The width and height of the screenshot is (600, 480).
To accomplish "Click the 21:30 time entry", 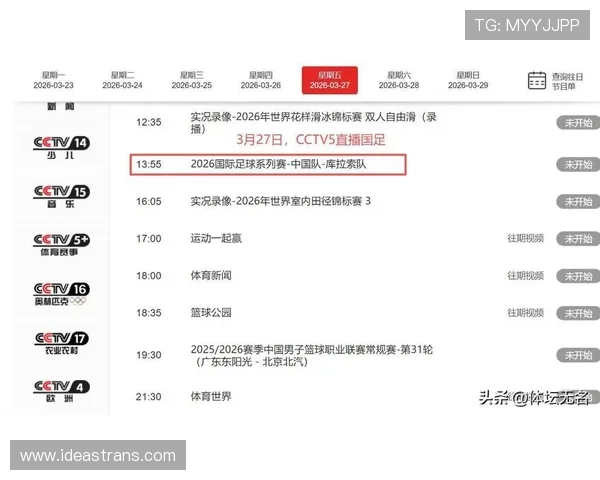I will (x=149, y=397).
